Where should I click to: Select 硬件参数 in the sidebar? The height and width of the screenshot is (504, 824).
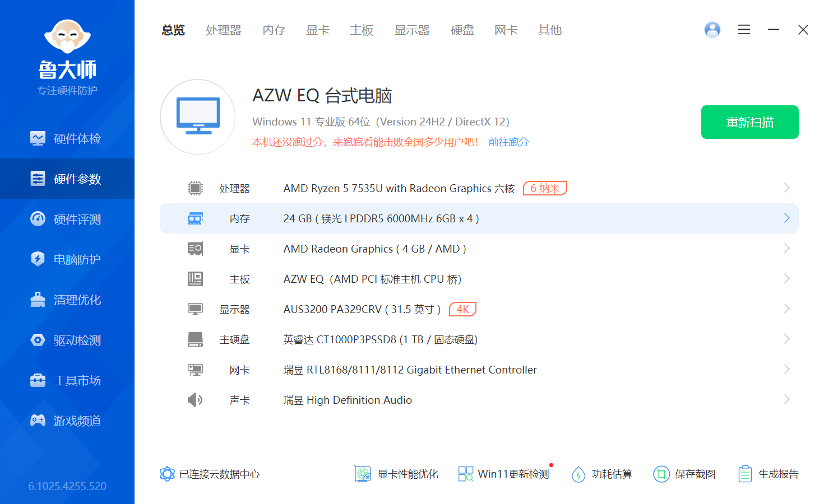[67, 179]
